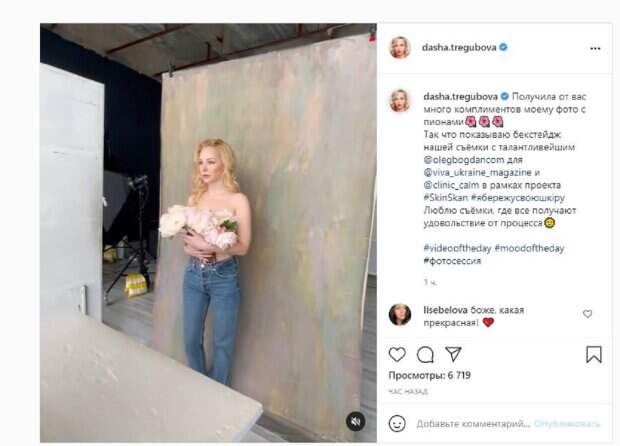The height and width of the screenshot is (446, 620).
Task: Share post via the paper plane icon
Action: [x=453, y=354]
